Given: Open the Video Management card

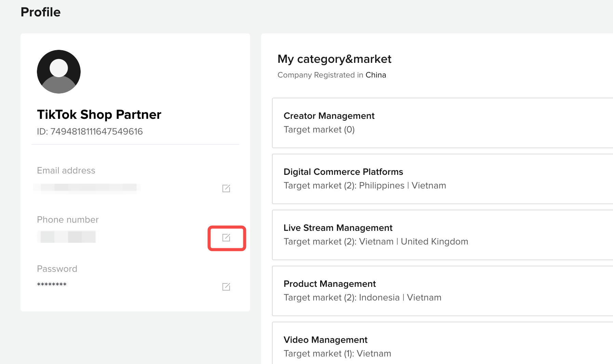Looking at the screenshot, I should pos(442,343).
